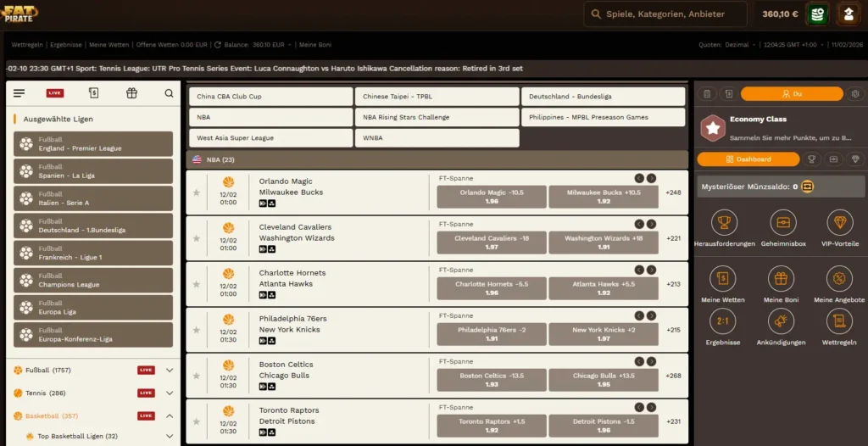Viewport: 868px width, 446px height.
Task: Favorite the Boston Celtics vs Chicago Bulls game
Action: [x=196, y=376]
